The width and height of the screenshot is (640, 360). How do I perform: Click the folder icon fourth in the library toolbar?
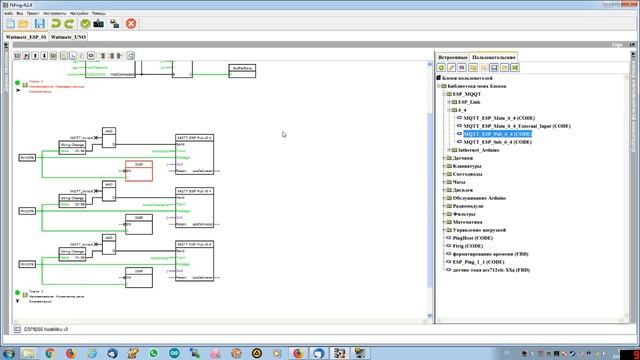pyautogui.click(x=473, y=68)
